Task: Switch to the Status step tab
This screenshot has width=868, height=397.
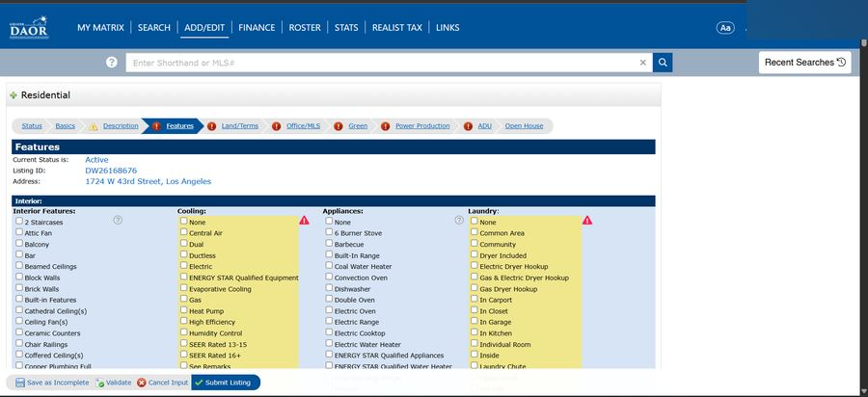Action: click(32, 126)
